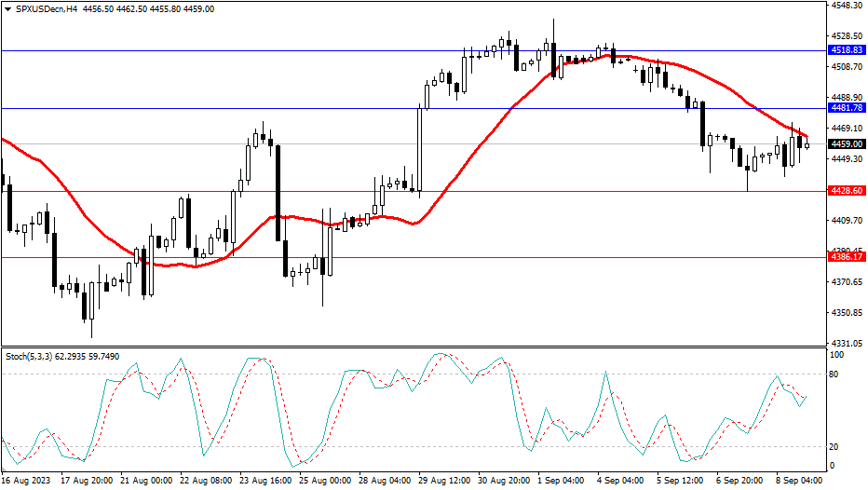Screen dimensions: 868x490
Task: Click the 16 Aug 2023 date label
Action: point(25,481)
